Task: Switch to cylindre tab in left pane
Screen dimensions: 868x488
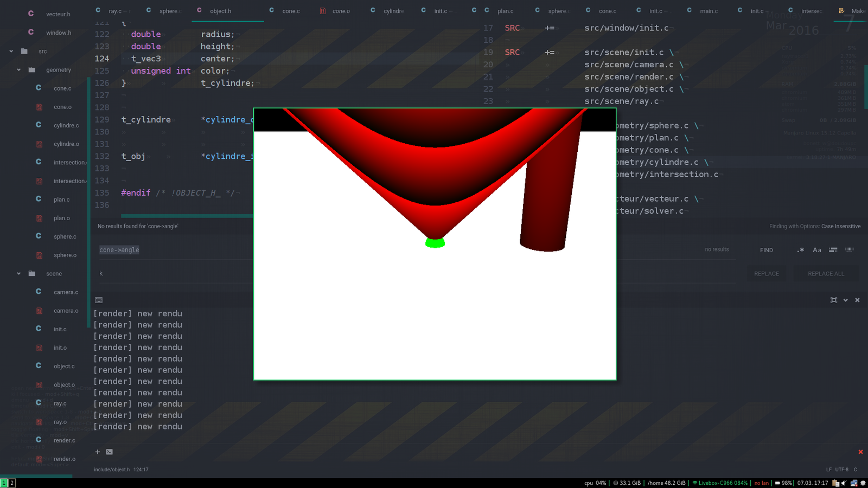Action: pos(393,11)
